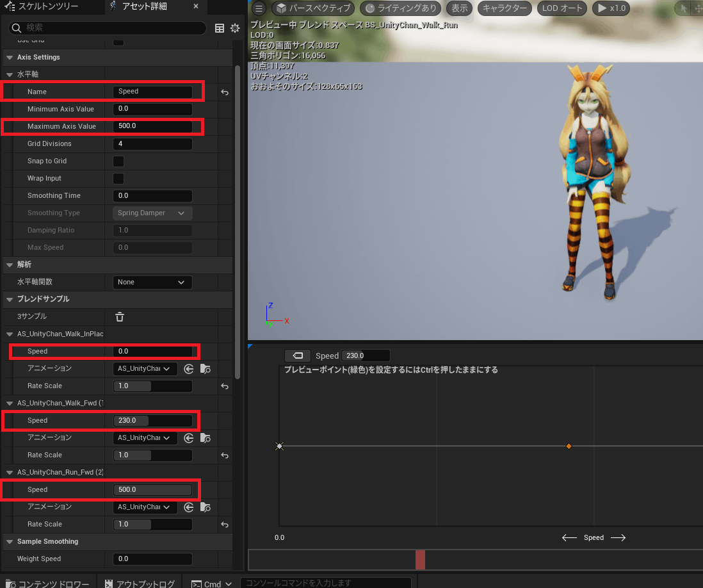Collapse the Axis Settings section

point(10,58)
